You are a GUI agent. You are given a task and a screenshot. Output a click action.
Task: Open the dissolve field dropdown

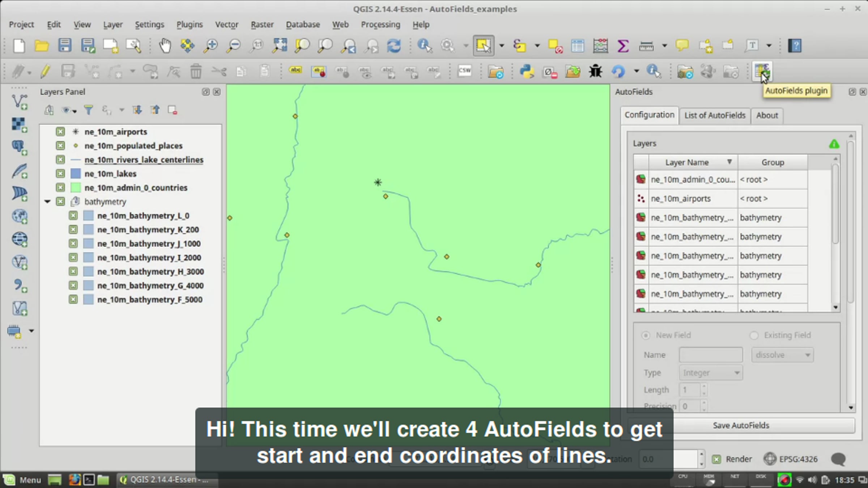coord(782,355)
